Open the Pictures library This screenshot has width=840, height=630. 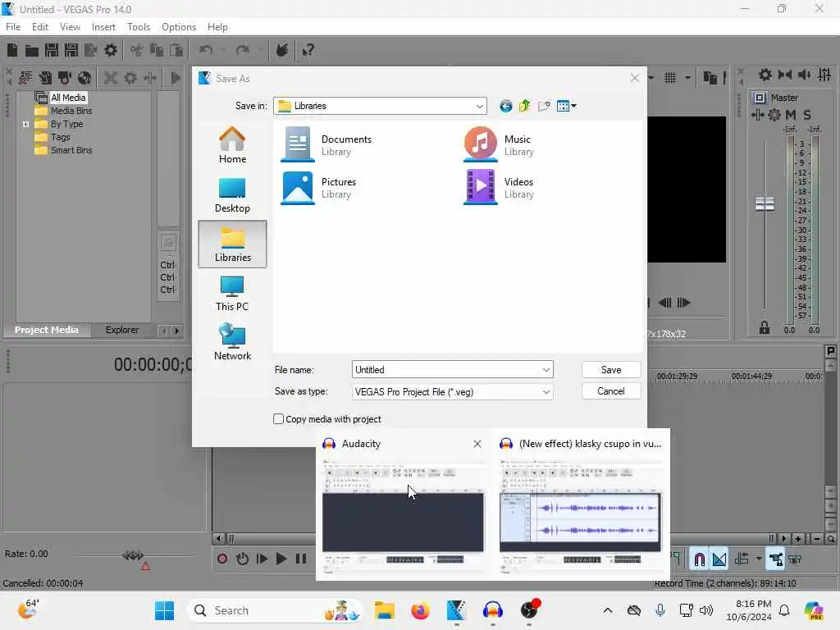click(318, 188)
